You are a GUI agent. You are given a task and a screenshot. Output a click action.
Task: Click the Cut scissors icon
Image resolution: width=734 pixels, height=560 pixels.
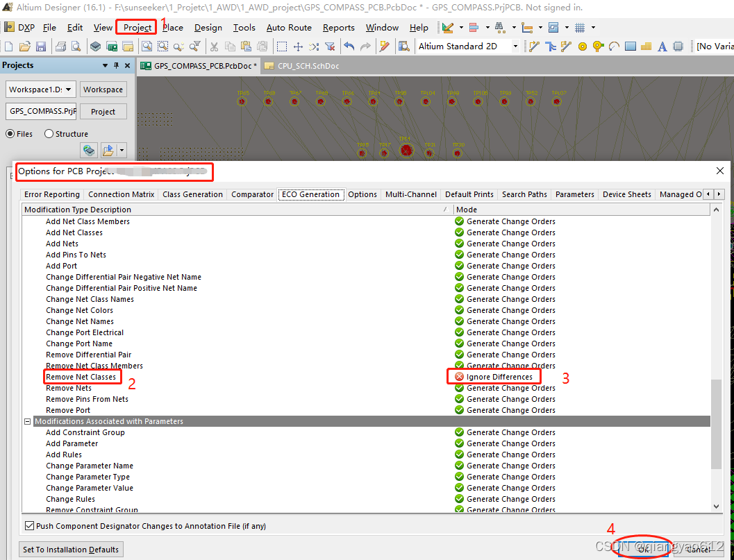214,46
